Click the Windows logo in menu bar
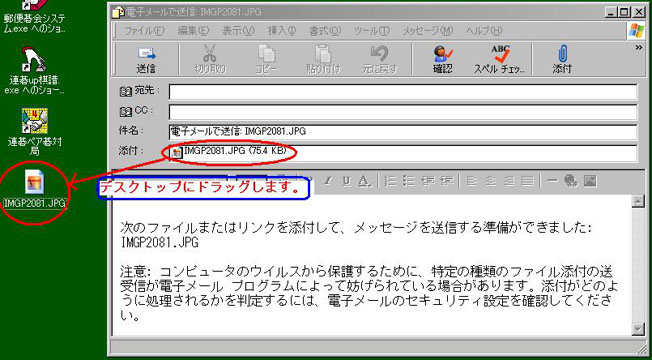652x360 pixels. pos(635,31)
